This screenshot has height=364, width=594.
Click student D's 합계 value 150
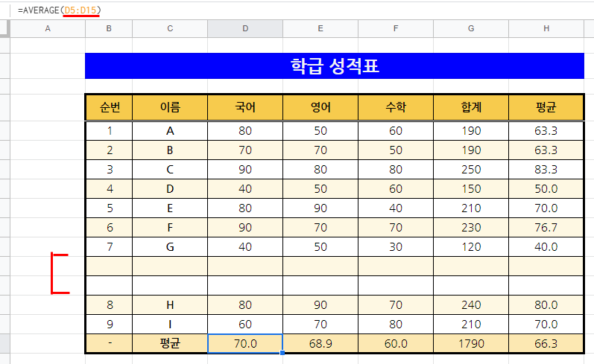coord(471,189)
